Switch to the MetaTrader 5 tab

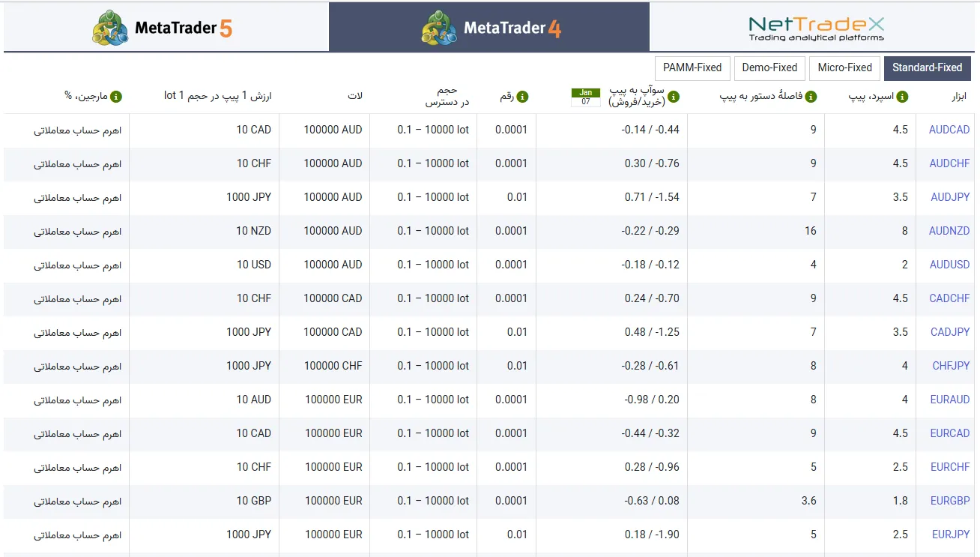click(x=163, y=26)
